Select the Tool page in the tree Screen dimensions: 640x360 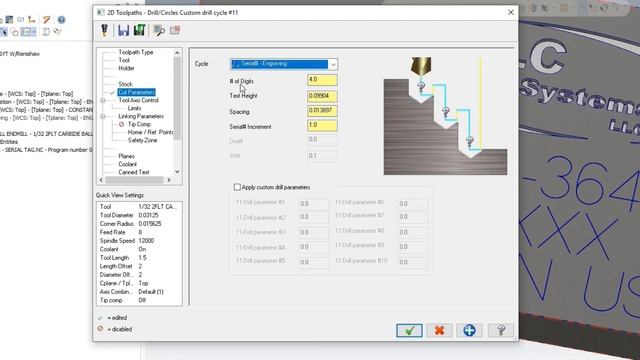pos(124,60)
